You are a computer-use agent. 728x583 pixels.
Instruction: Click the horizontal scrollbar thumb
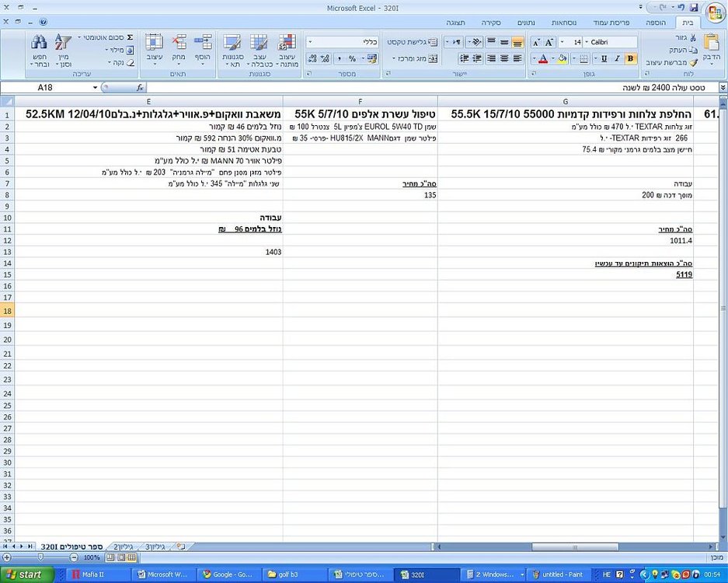(x=575, y=546)
